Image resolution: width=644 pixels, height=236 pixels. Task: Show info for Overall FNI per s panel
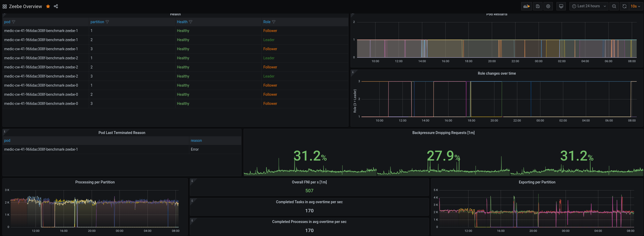192,181
